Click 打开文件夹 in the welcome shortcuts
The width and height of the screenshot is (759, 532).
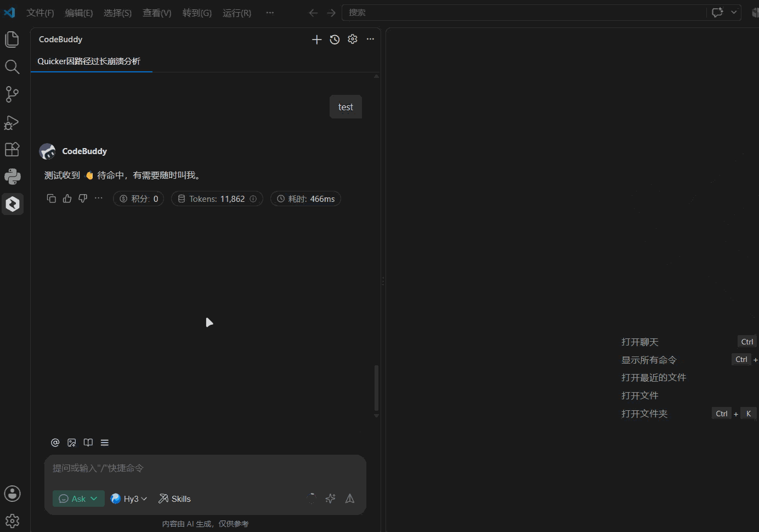644,414
